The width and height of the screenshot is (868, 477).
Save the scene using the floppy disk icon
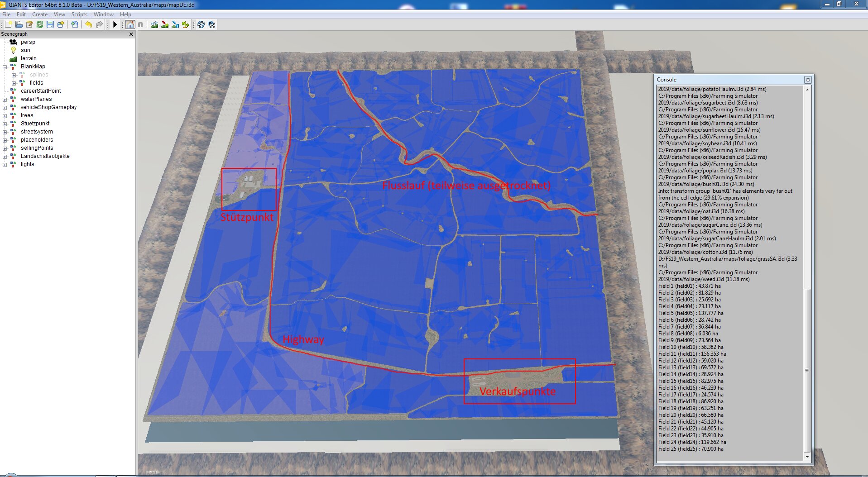tap(50, 24)
